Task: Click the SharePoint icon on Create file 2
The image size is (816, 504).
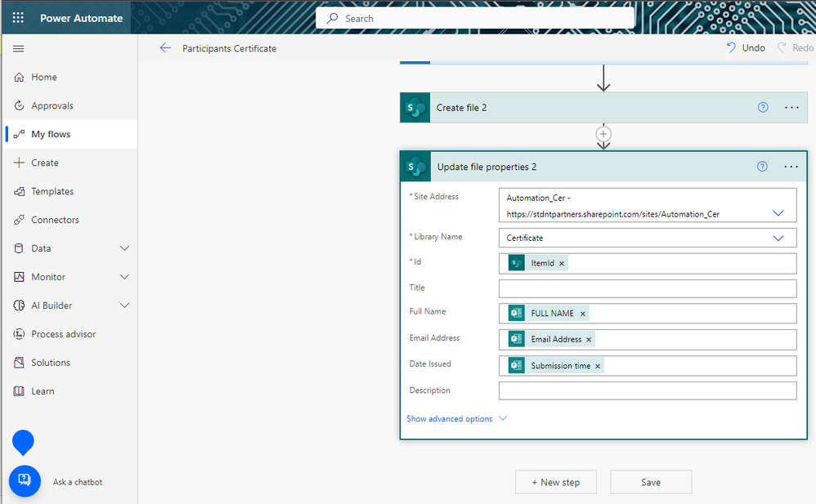Action: point(415,108)
